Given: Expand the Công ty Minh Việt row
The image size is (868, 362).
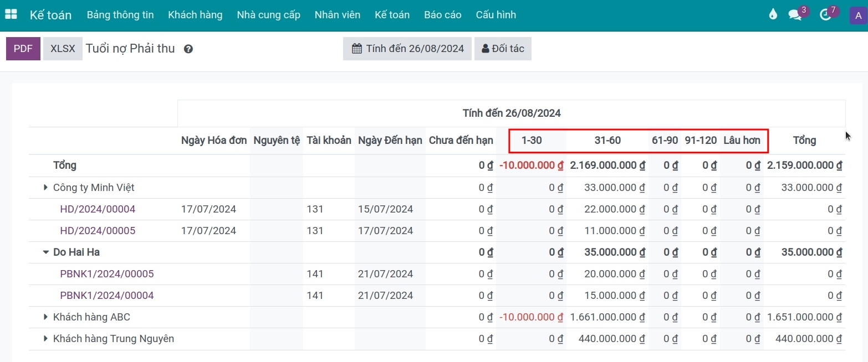Looking at the screenshot, I should (45, 188).
